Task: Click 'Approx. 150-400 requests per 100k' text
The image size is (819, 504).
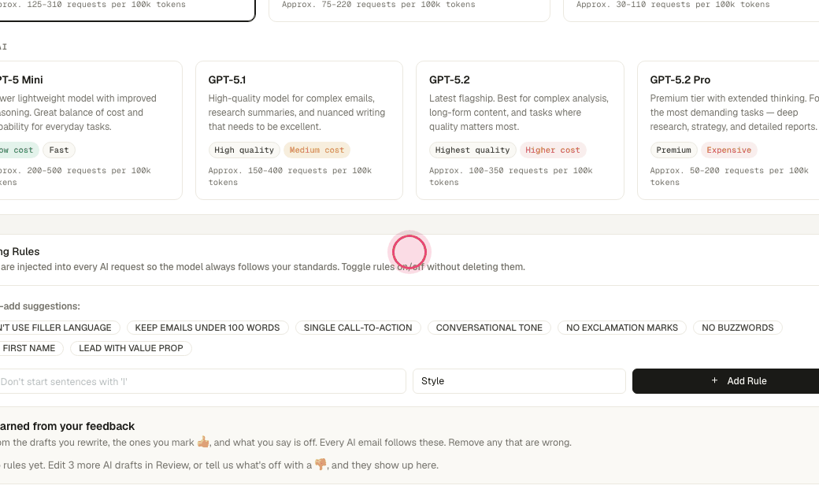Action: (x=290, y=170)
